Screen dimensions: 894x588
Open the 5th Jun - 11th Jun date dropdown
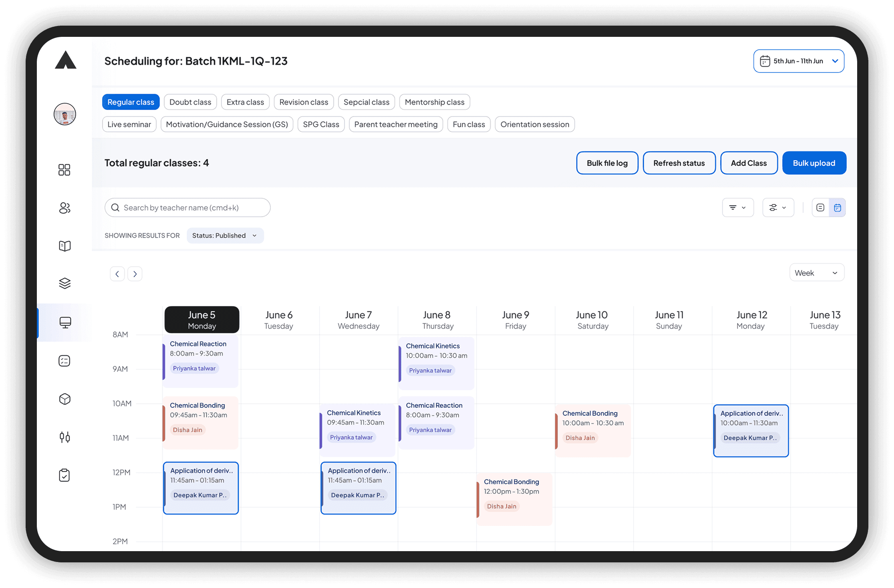799,61
